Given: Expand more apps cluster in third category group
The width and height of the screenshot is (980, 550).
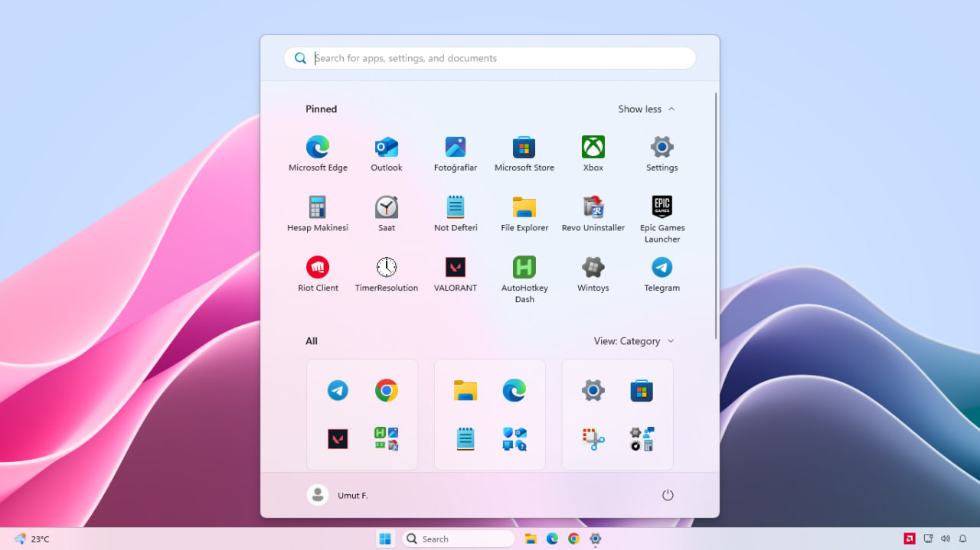Looking at the screenshot, I should pyautogui.click(x=642, y=438).
